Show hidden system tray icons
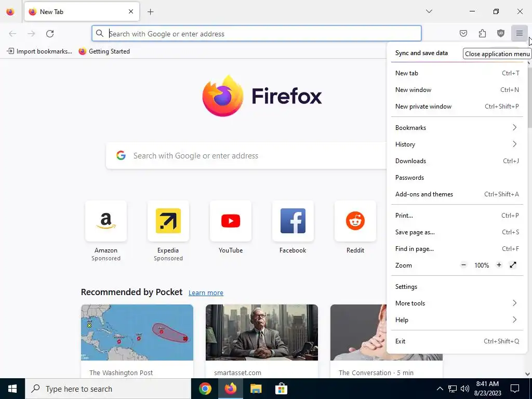532x399 pixels. coord(440,389)
